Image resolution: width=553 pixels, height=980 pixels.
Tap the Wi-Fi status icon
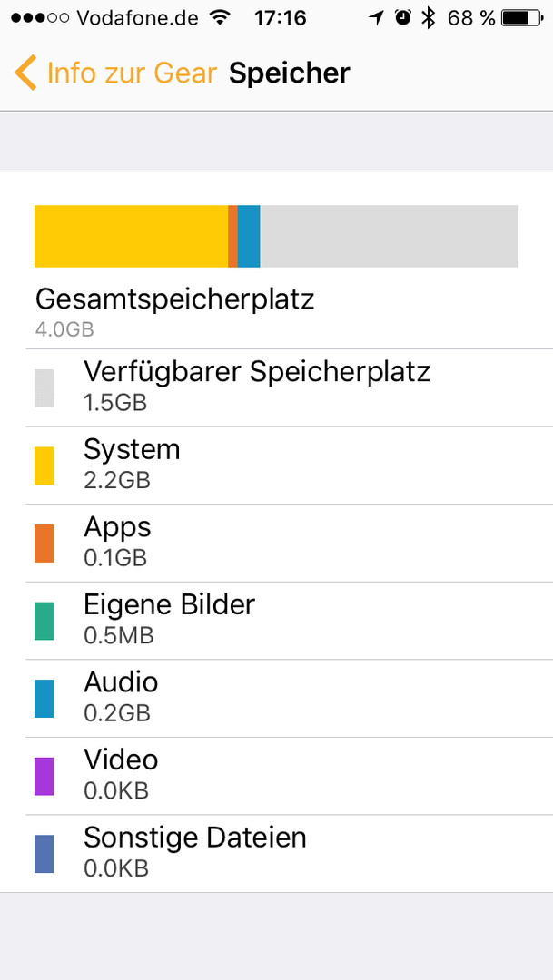[219, 18]
